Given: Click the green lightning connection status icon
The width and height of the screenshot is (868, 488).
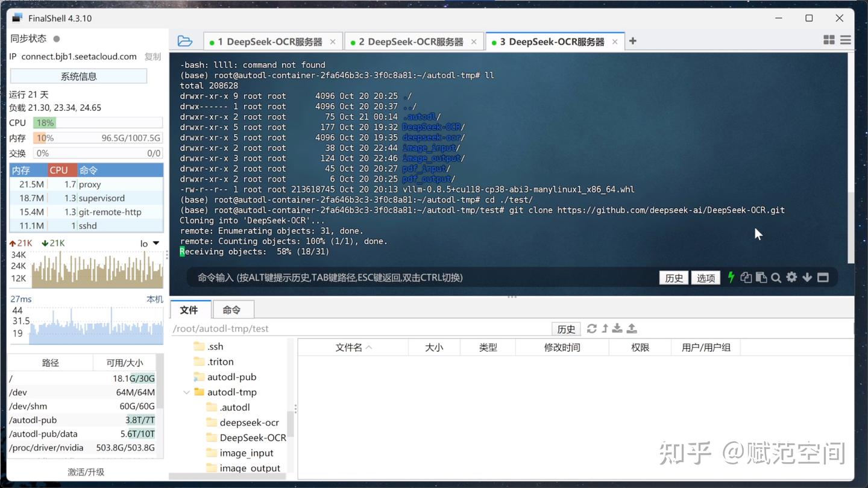Looking at the screenshot, I should 731,277.
